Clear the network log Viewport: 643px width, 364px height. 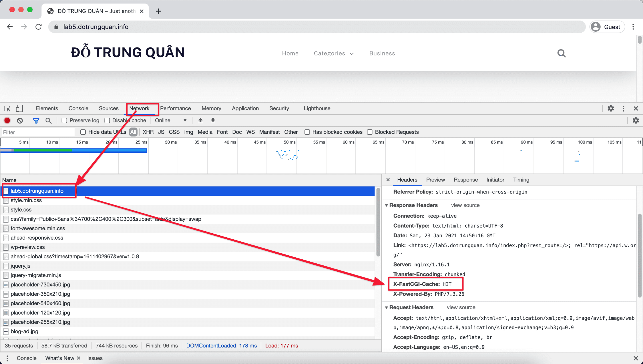pos(20,121)
